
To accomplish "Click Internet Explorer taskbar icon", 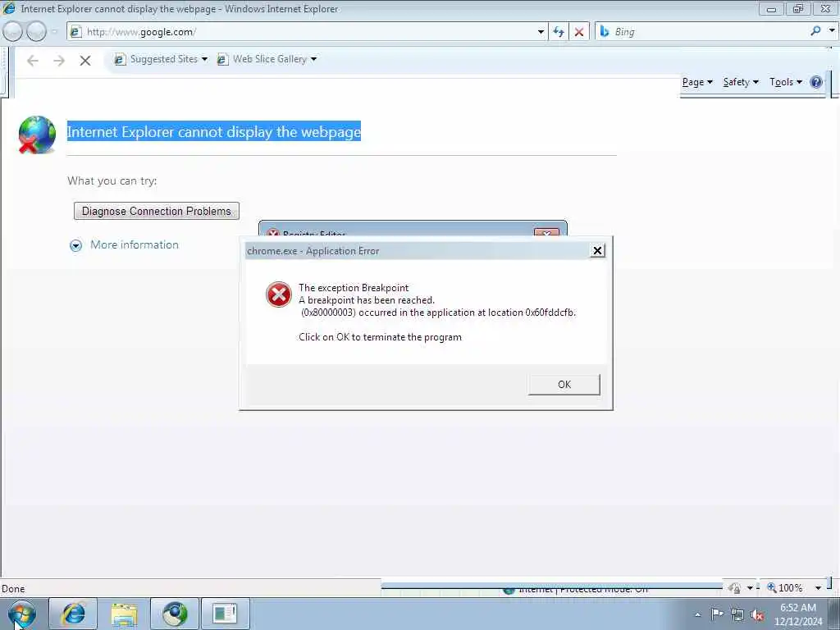I will (x=73, y=614).
